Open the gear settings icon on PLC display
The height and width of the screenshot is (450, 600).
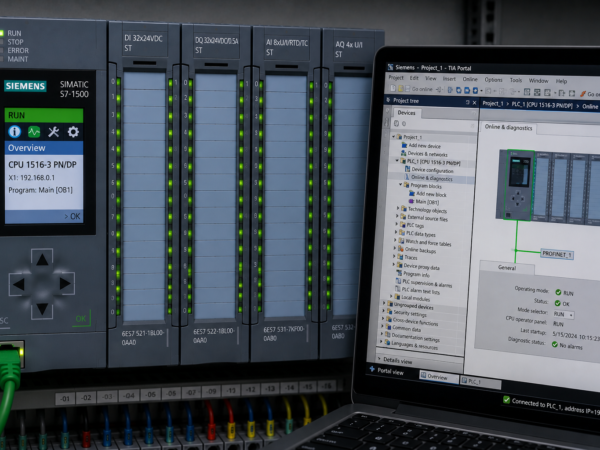pos(73,132)
